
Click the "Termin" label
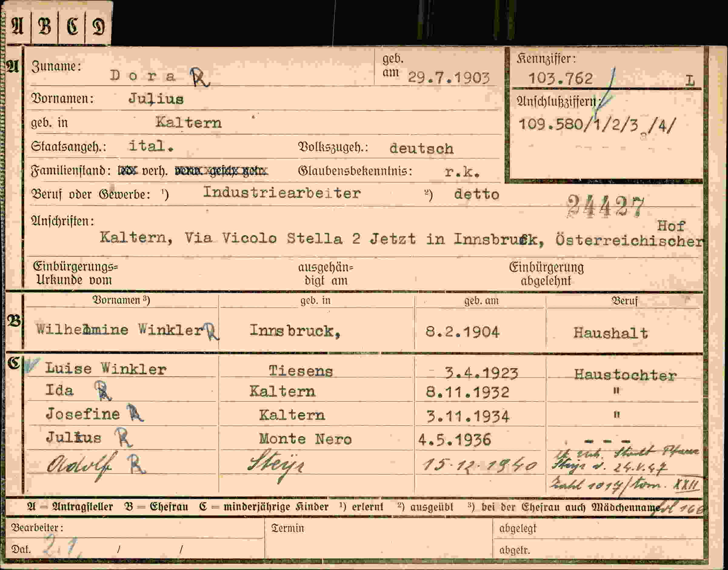pyautogui.click(x=288, y=528)
